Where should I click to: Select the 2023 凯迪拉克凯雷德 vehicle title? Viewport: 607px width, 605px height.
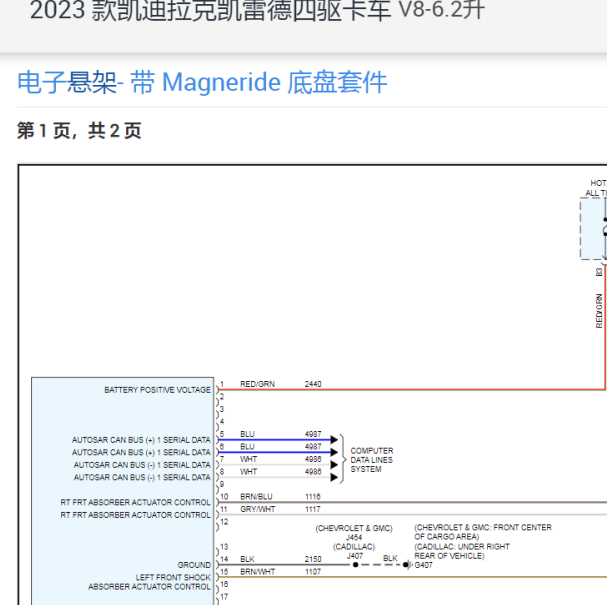tap(257, 10)
